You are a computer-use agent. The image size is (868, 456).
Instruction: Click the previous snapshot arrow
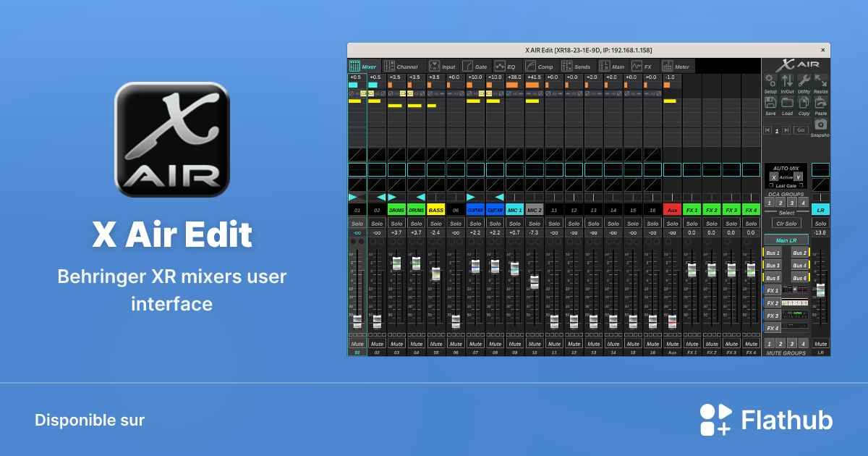pos(767,130)
